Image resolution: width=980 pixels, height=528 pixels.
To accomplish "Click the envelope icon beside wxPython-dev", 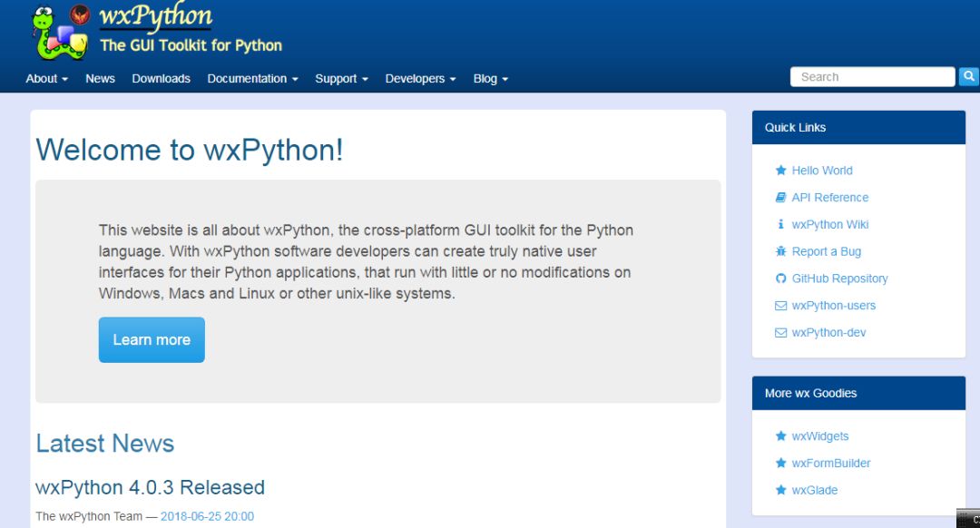I will point(780,333).
